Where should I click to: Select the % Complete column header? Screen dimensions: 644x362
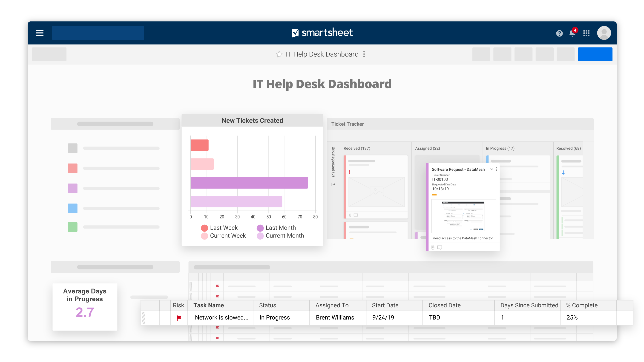pyautogui.click(x=582, y=305)
